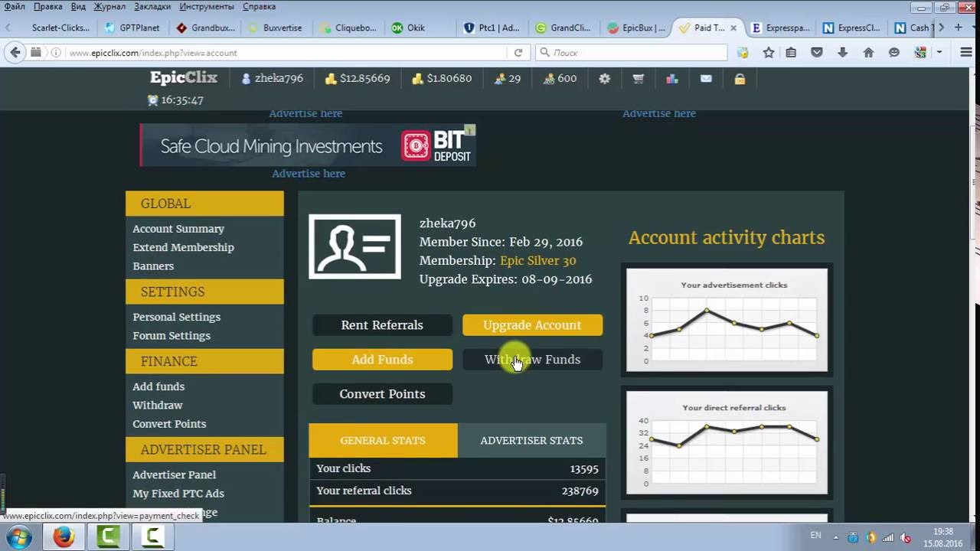Click the Your advertisement clicks chart
The height and width of the screenshot is (551, 980).
pos(727,320)
